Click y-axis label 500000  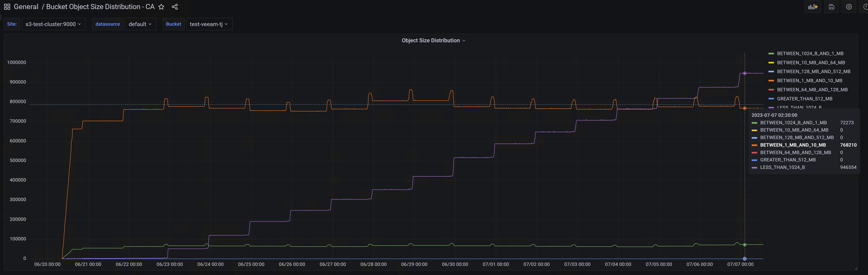pos(18,160)
